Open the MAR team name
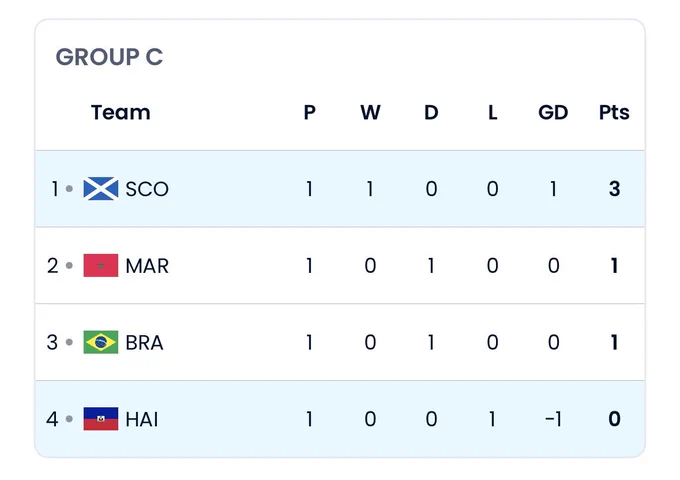 pyautogui.click(x=147, y=266)
